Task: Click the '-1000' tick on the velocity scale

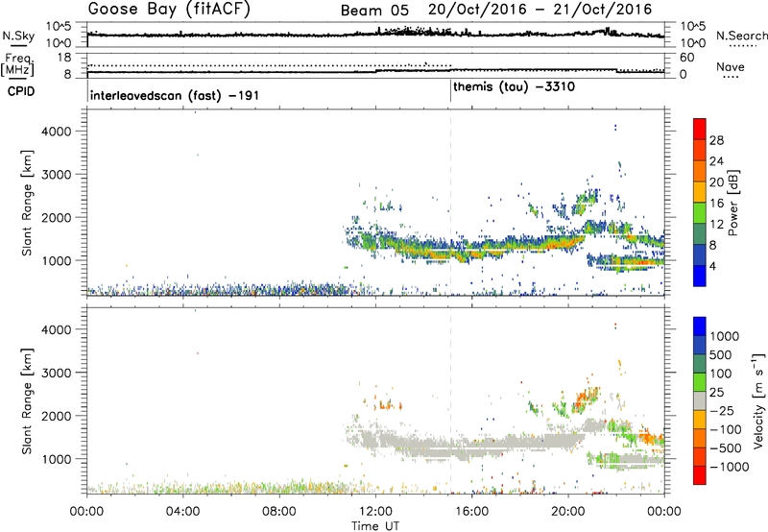Action: [x=730, y=467]
